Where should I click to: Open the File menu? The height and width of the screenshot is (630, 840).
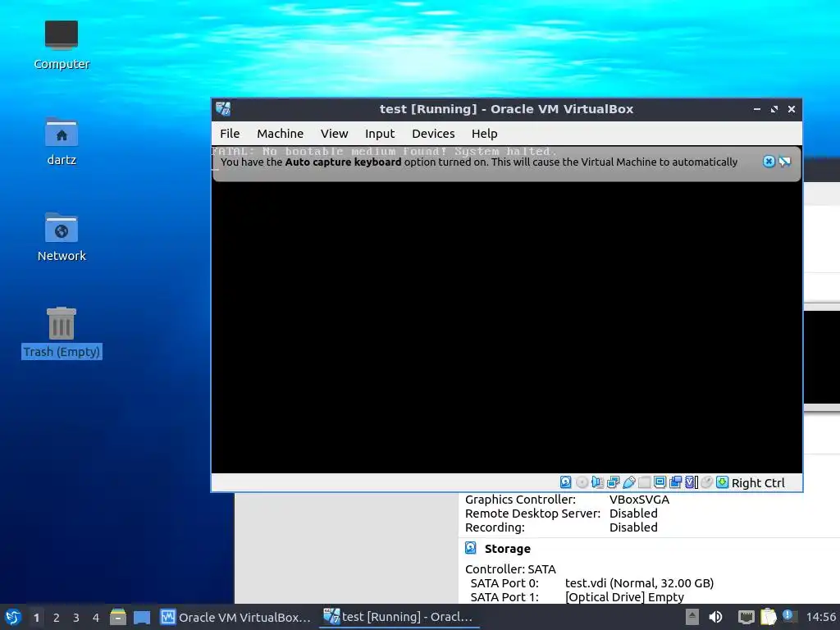230,134
